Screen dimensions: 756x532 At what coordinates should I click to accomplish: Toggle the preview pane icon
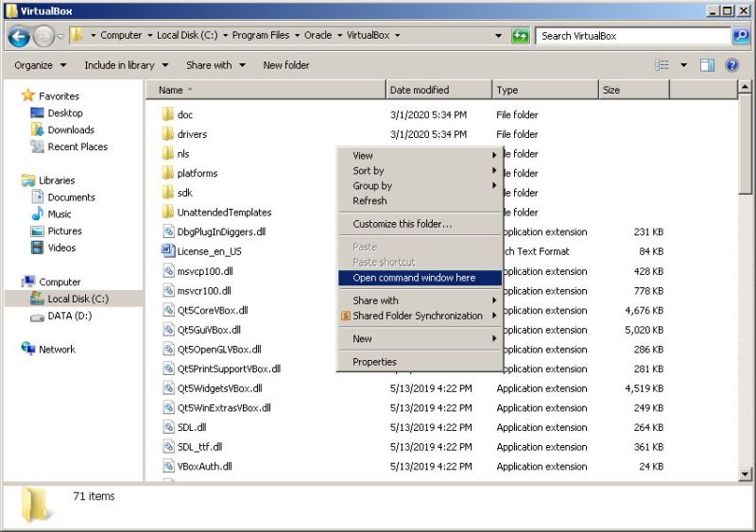(x=707, y=65)
